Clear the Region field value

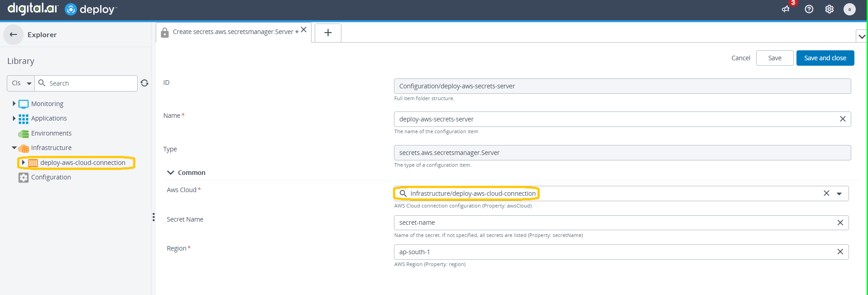tap(840, 251)
